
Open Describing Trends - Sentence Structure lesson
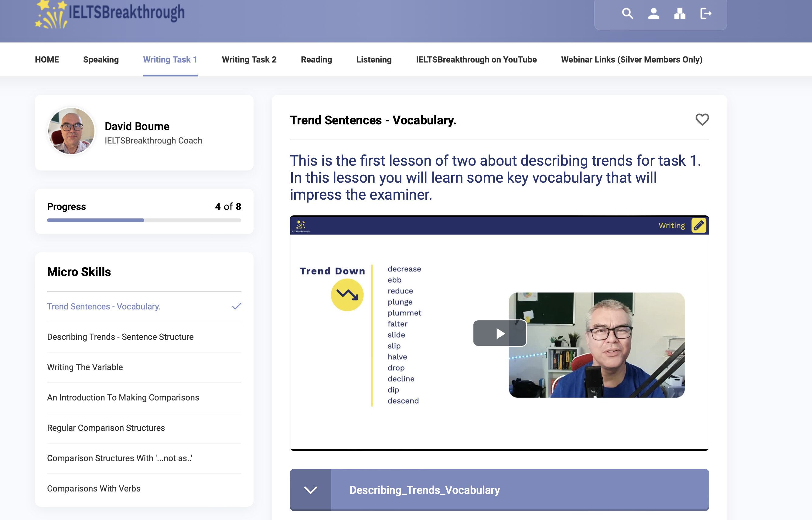click(120, 337)
